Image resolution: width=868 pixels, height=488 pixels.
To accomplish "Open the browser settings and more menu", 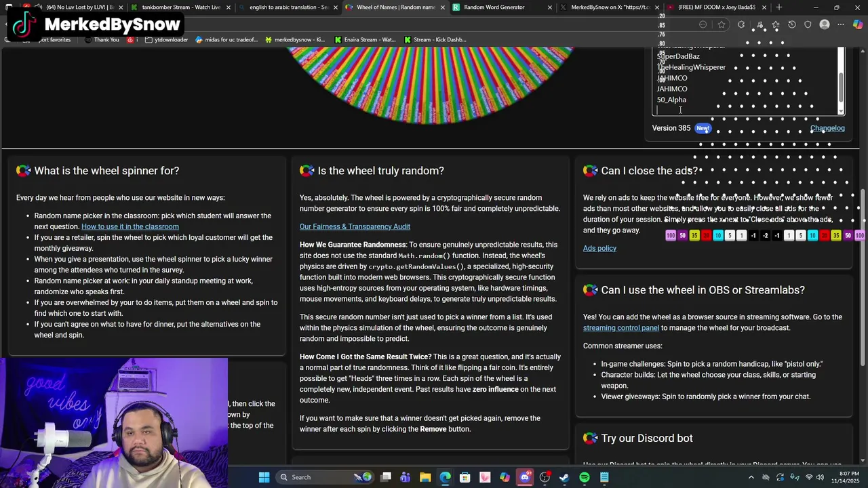I will click(x=841, y=24).
